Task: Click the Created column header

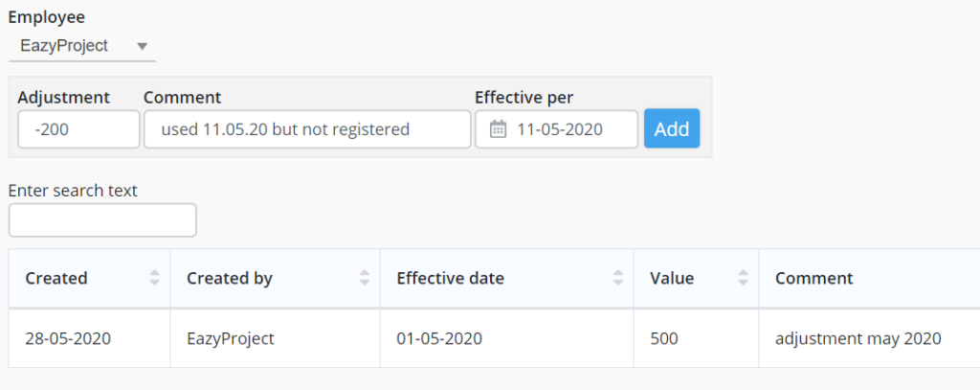Action: 89,279
